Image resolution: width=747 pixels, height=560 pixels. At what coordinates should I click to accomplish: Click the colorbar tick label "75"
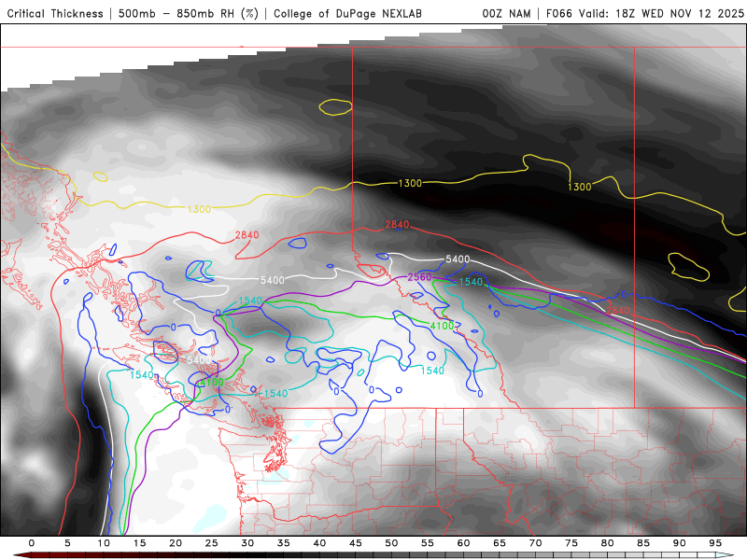pos(571,543)
